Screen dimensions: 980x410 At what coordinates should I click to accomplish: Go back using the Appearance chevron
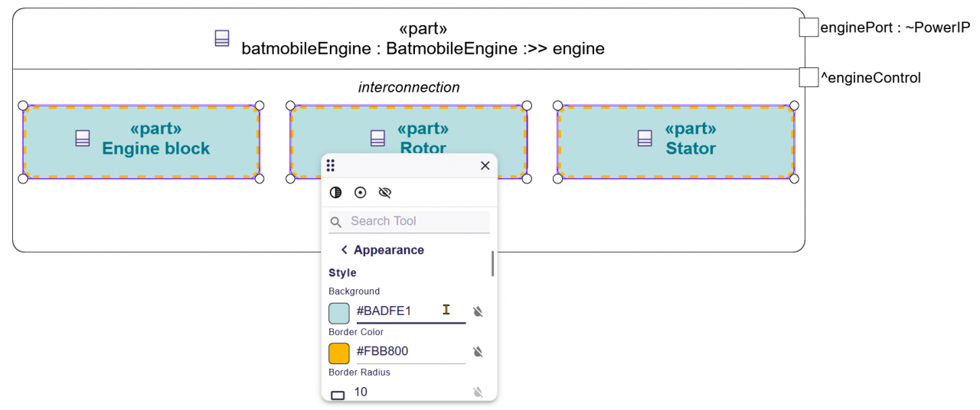pyautogui.click(x=345, y=250)
